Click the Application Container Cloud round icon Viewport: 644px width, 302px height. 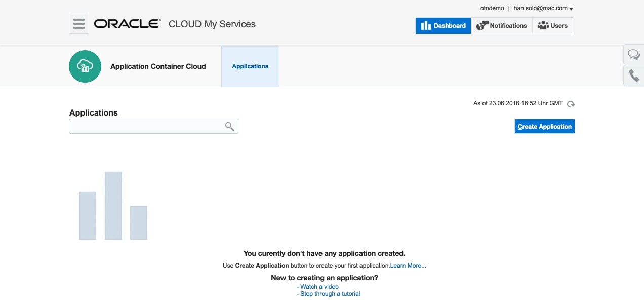[85, 66]
